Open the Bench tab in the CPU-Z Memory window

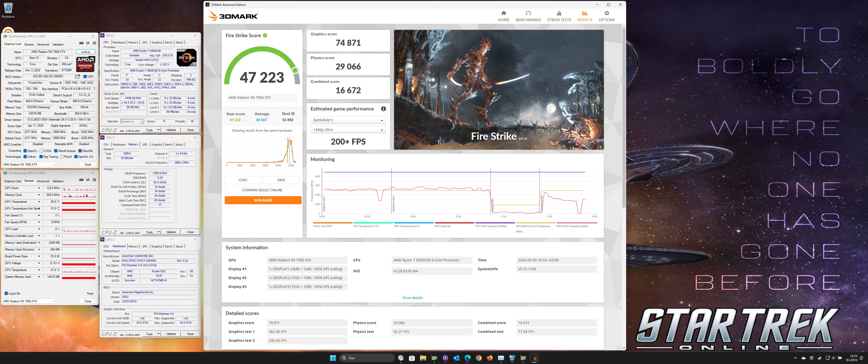click(x=169, y=145)
